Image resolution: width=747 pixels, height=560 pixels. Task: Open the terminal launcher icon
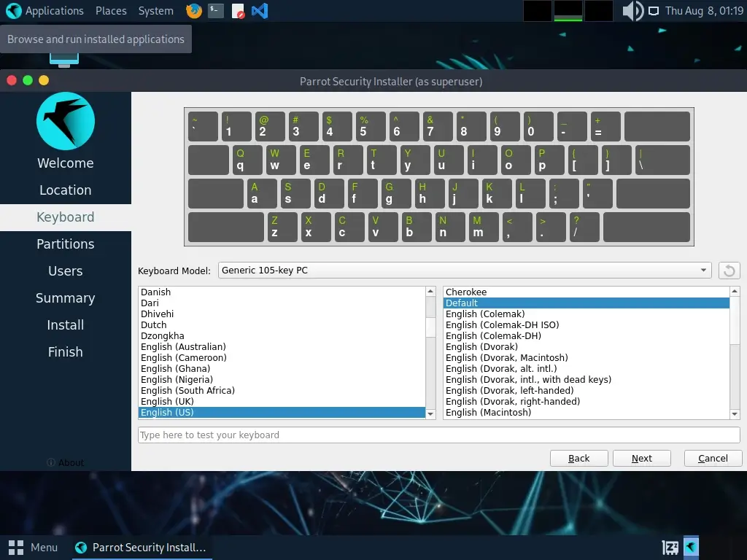tap(215, 11)
